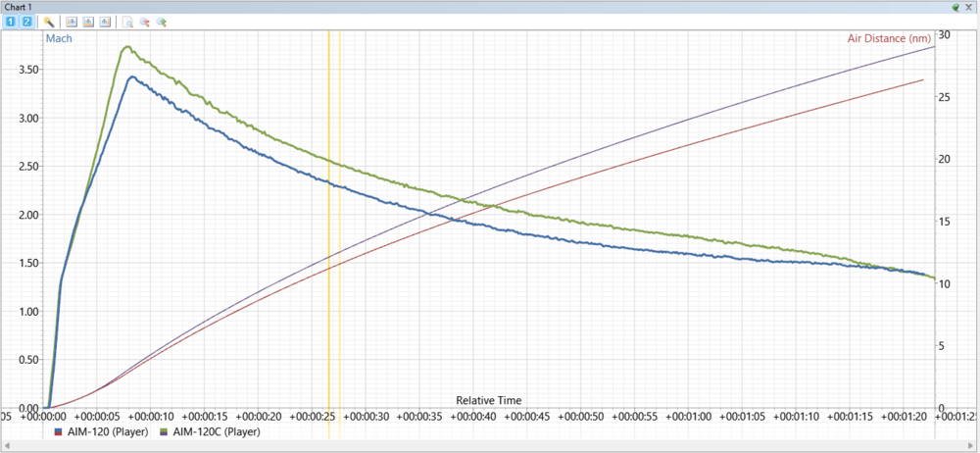Click the Air Distance (nm) axis title

pyautogui.click(x=889, y=38)
